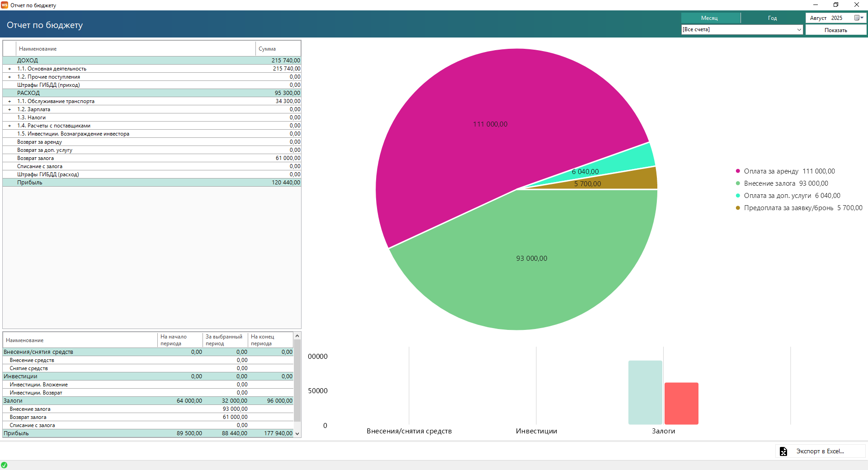The width and height of the screenshot is (868, 470).
Task: Expand the 1.1. Обслуживание транспорта row
Action: point(9,102)
